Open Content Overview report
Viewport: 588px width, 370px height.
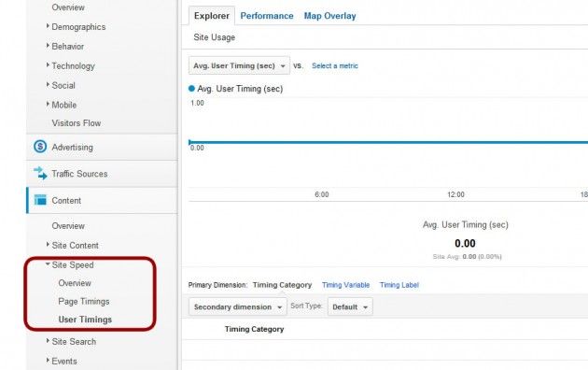pos(68,226)
